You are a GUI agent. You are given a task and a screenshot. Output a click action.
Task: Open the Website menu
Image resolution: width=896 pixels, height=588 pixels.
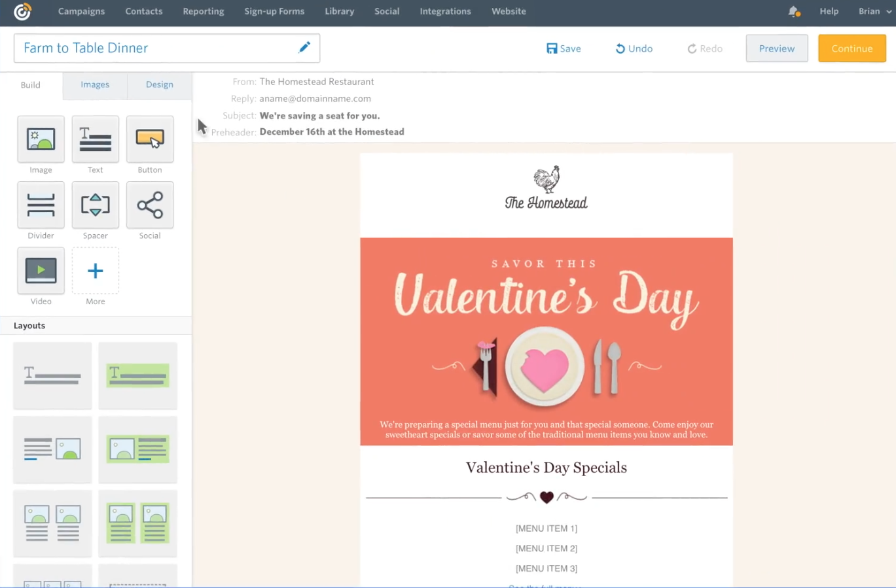point(509,11)
